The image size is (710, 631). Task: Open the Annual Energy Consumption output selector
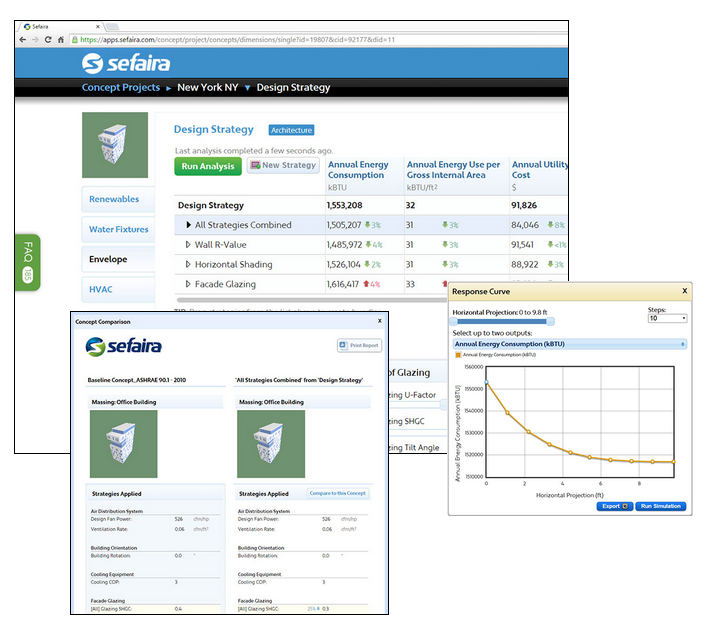coord(570,343)
